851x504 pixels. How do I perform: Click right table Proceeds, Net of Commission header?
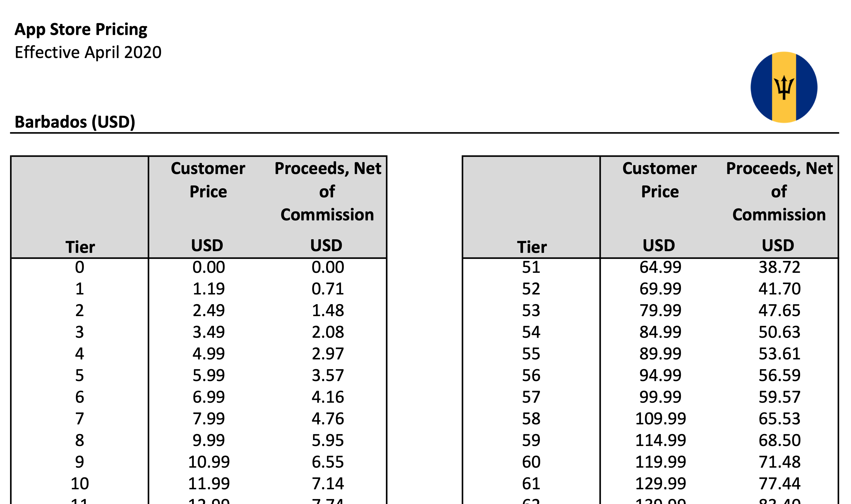tap(779, 191)
